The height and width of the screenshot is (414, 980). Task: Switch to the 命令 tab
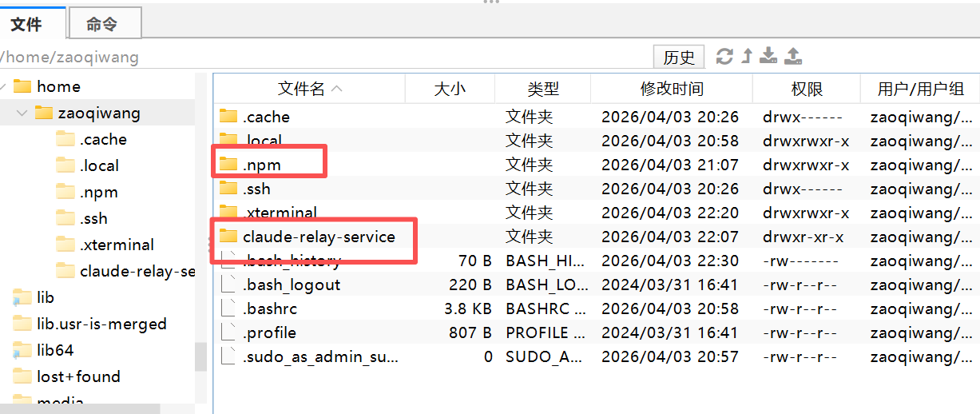pos(102,25)
